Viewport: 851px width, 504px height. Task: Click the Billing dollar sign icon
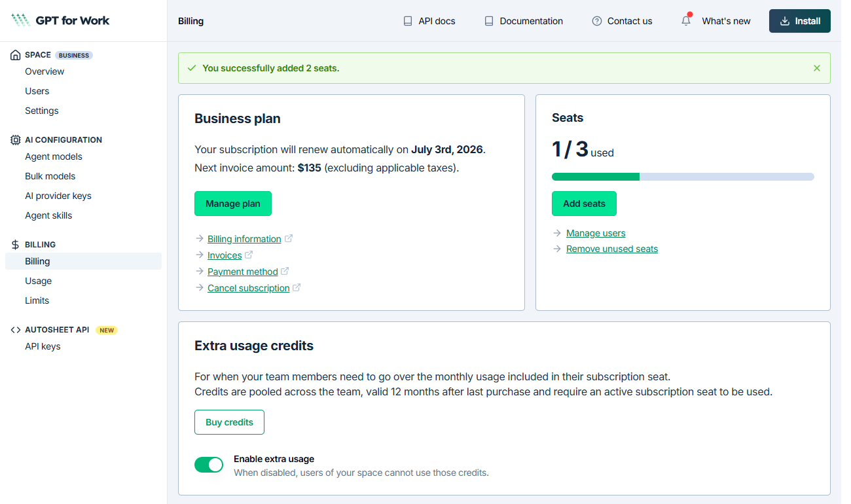[x=16, y=245]
